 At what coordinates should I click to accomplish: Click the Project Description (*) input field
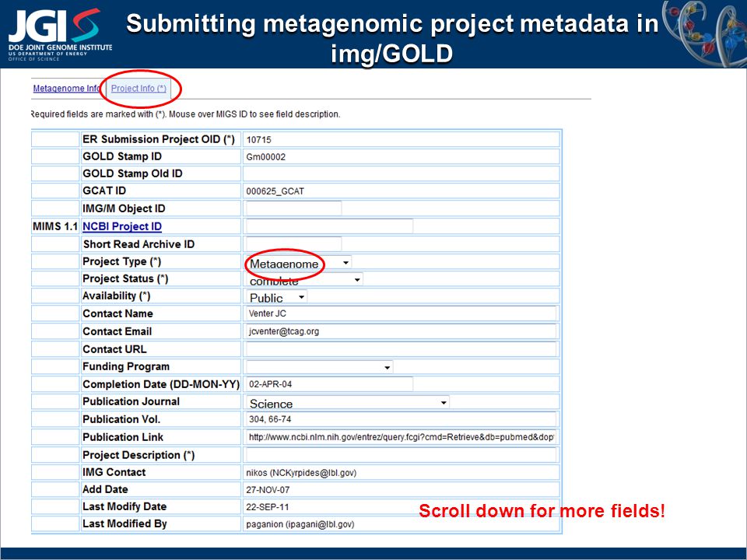(x=402, y=455)
